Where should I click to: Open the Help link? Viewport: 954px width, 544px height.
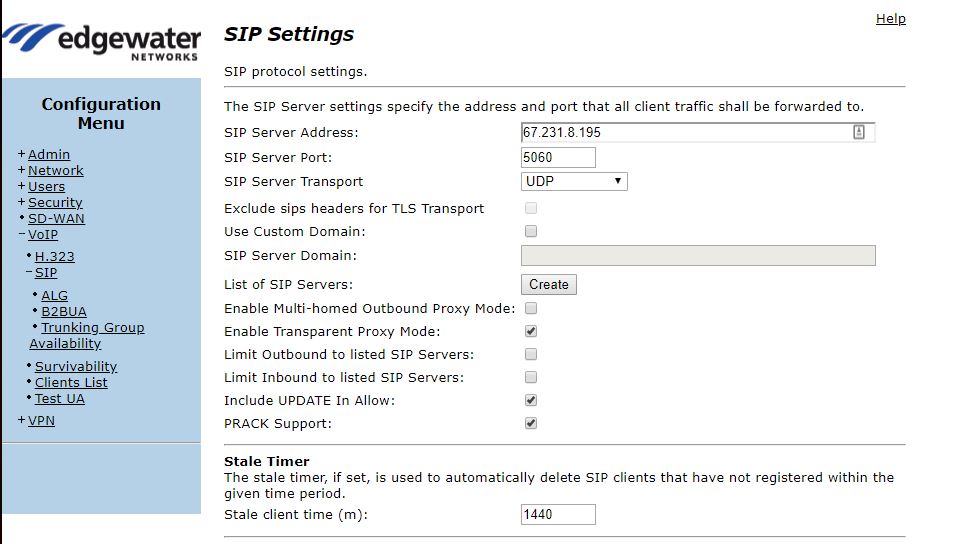coord(890,18)
